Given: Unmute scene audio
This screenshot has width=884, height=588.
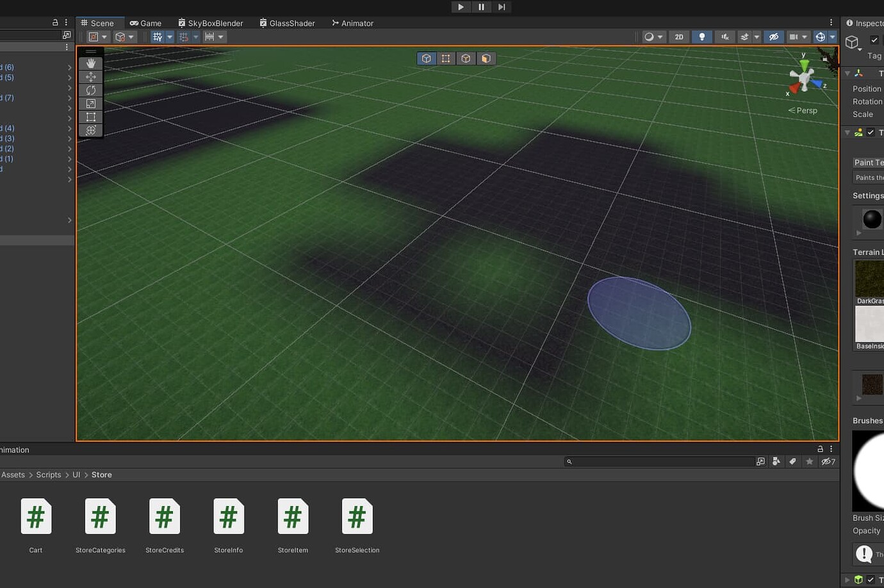Looking at the screenshot, I should tap(724, 37).
